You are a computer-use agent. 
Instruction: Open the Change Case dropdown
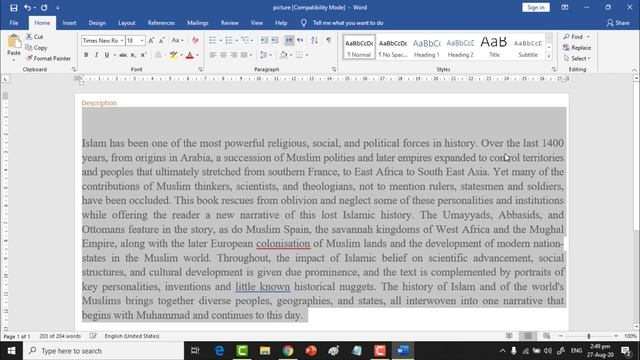(177, 40)
